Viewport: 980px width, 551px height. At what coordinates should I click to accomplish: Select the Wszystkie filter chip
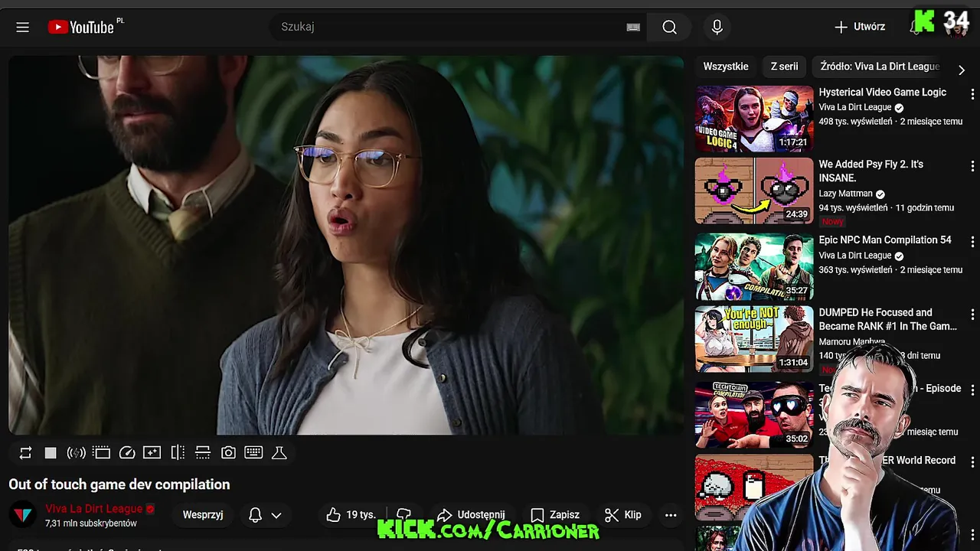coord(726,67)
